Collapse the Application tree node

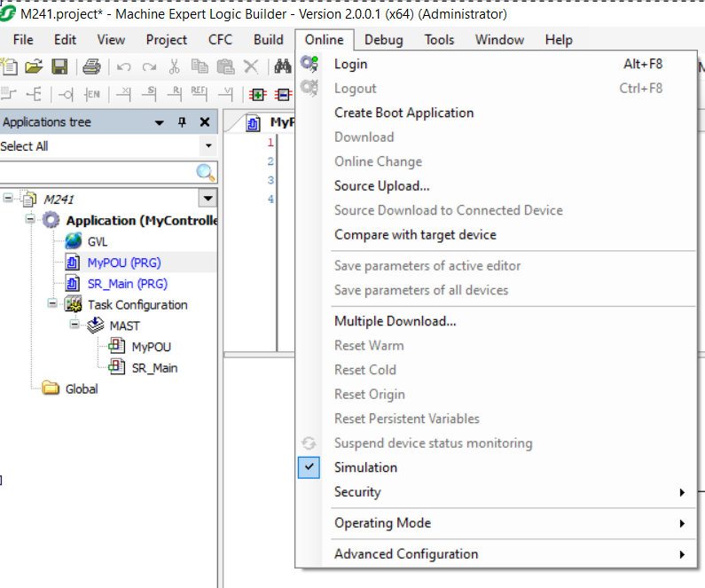click(30, 219)
